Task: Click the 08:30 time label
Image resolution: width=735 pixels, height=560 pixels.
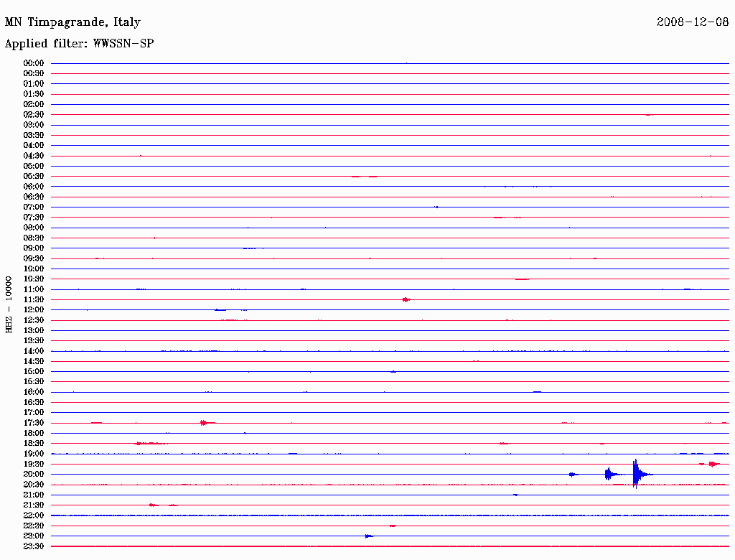Action: [x=34, y=238]
